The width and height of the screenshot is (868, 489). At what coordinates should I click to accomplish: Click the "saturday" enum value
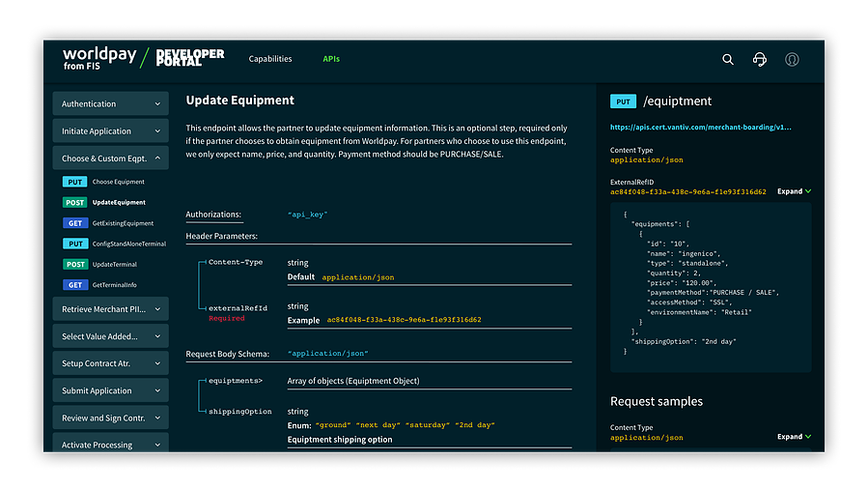coord(428,425)
